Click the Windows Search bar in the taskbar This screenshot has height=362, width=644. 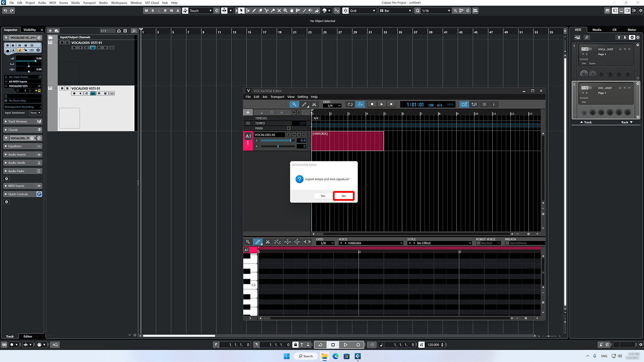tap(305, 356)
